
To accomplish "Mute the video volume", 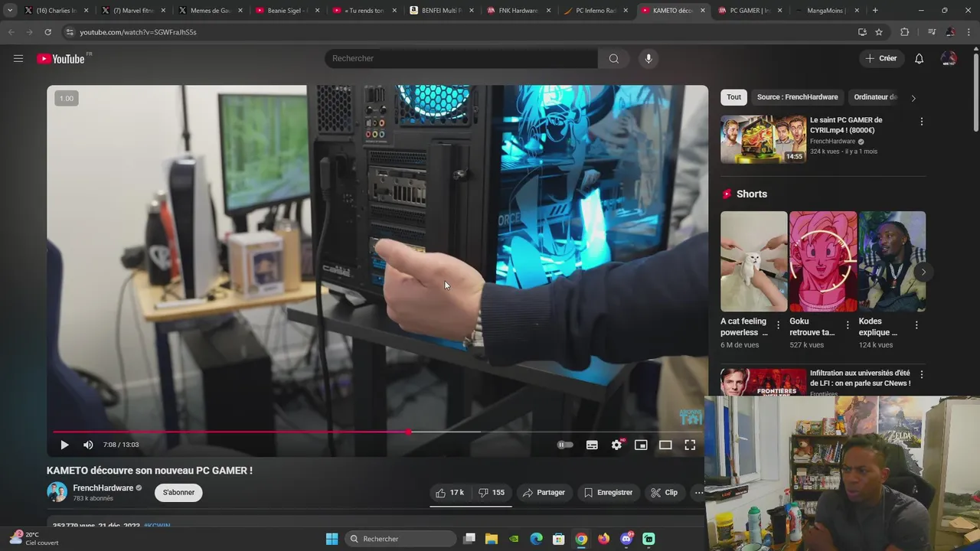I will pos(88,445).
